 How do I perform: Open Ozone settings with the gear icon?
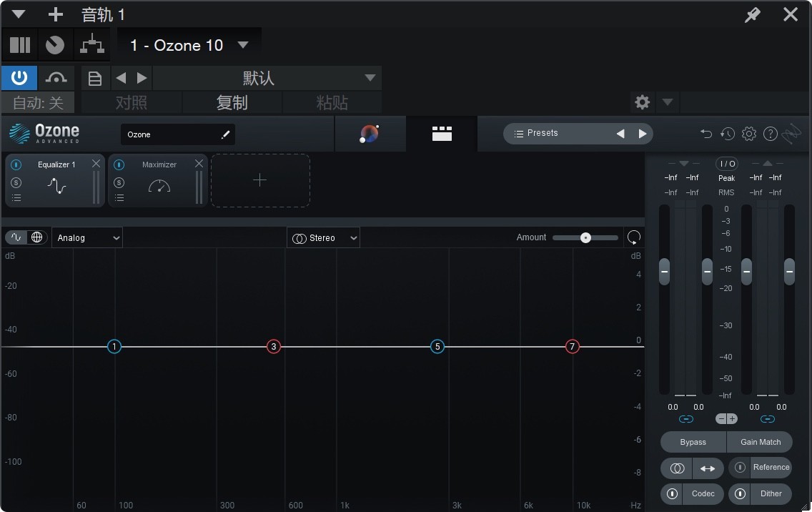click(x=748, y=133)
